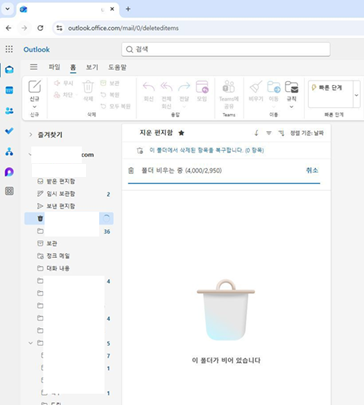Go back in browser
Viewport: 364px width, 409px height.
click(9, 28)
